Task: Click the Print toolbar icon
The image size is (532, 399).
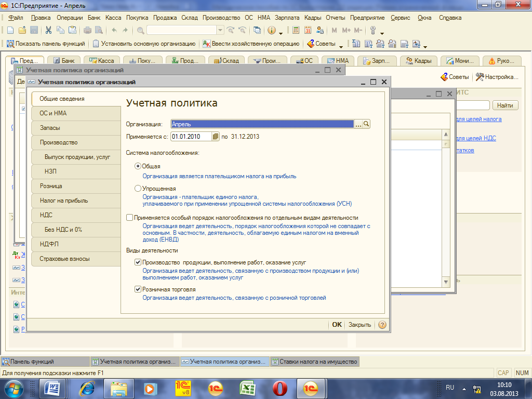Action: coord(87,30)
